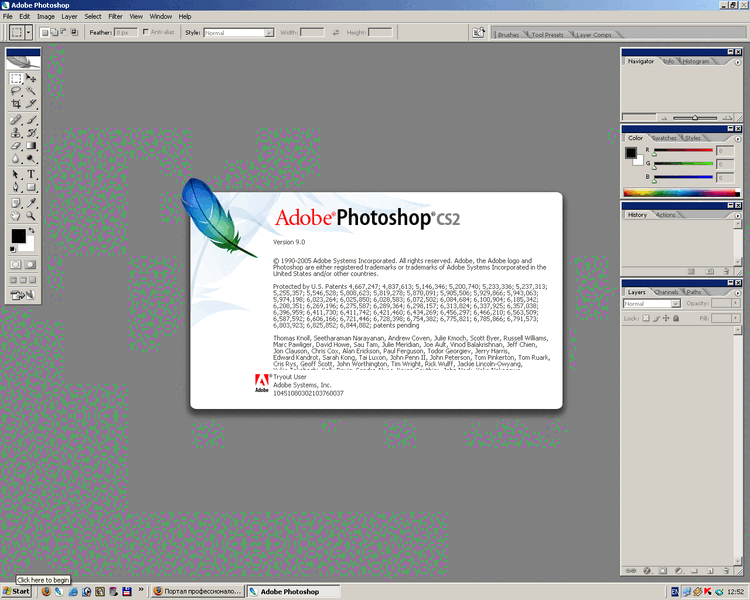Toggle Lock transparent pixels in Layers
Viewport: 750px width, 600px height.
646,318
